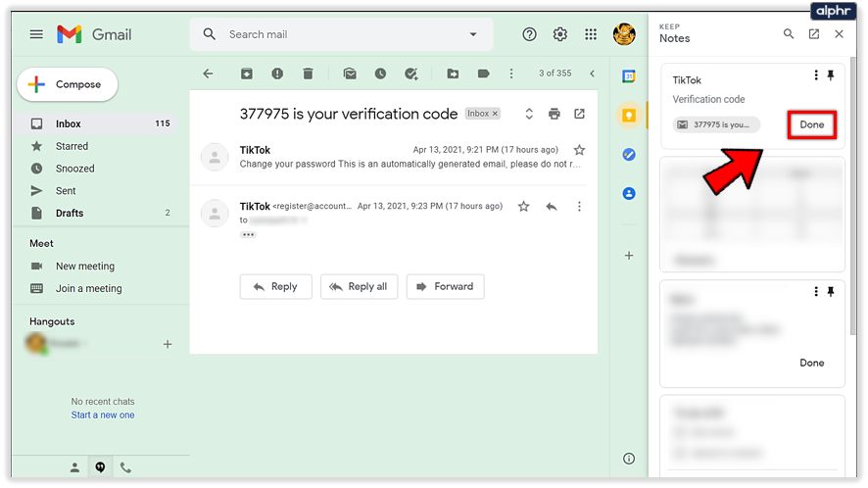Get add-ons plus icon
The width and height of the screenshot is (868, 488).
629,256
